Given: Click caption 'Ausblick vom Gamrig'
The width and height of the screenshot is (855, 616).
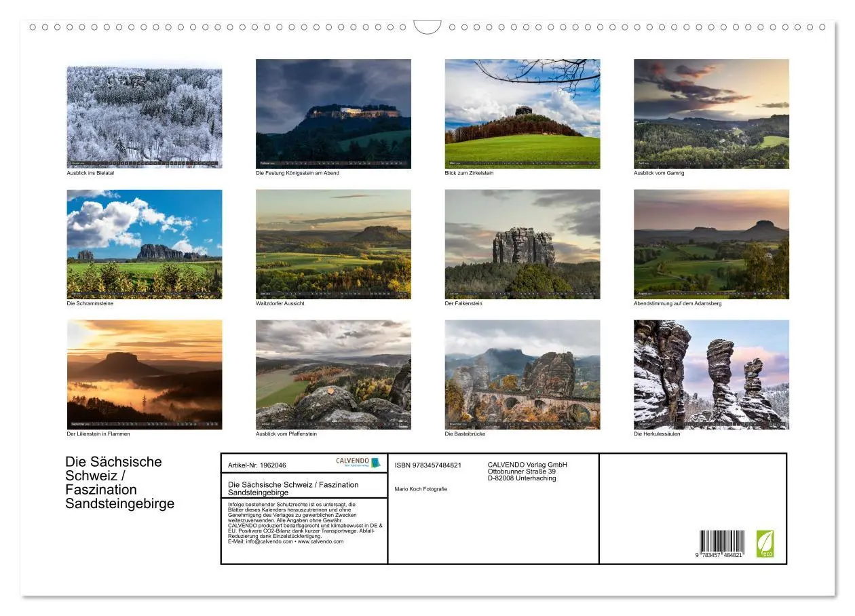Looking at the screenshot, I should (x=659, y=173).
